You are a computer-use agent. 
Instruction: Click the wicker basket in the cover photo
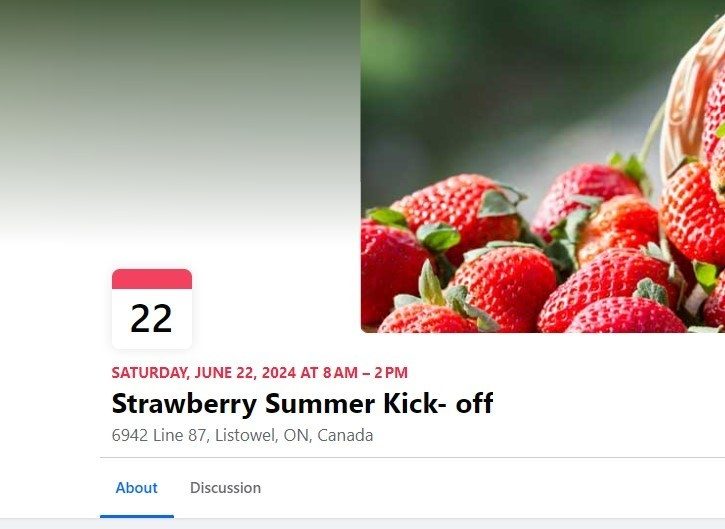pyautogui.click(x=690, y=110)
